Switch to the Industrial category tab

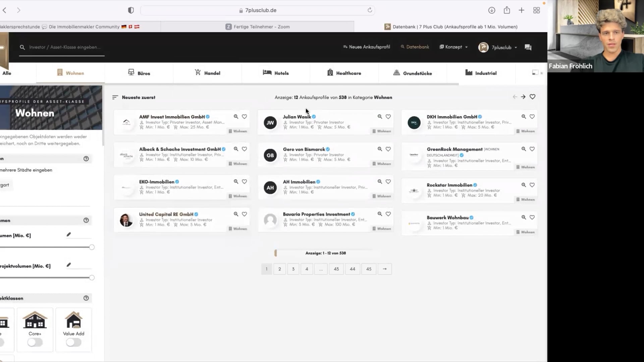point(481,73)
